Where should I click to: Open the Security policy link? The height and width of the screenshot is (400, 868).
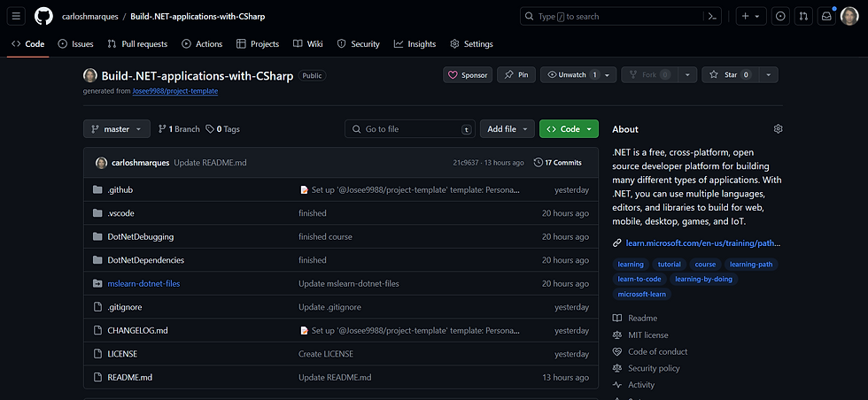(x=646, y=368)
